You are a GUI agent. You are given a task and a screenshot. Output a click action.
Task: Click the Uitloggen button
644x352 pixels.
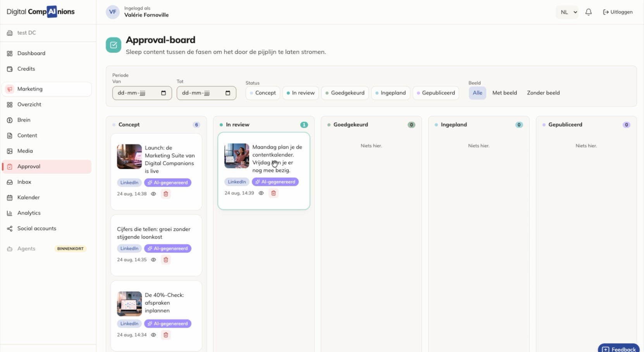[618, 12]
